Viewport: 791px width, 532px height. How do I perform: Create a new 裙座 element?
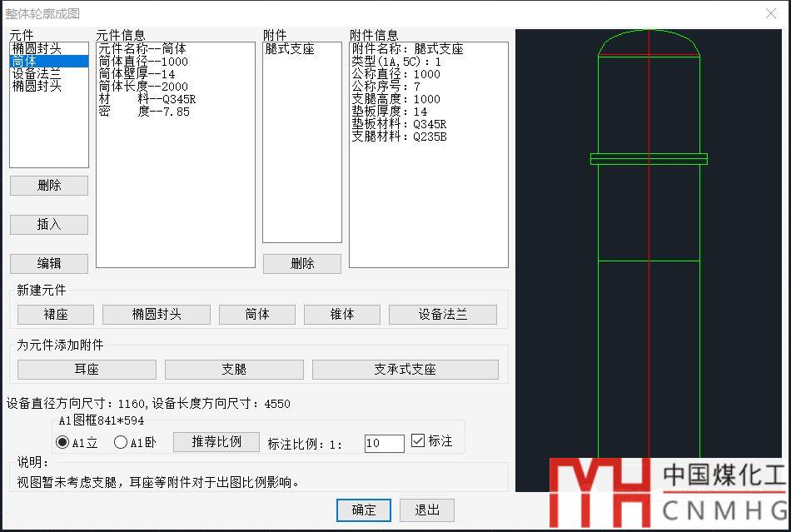pos(56,315)
